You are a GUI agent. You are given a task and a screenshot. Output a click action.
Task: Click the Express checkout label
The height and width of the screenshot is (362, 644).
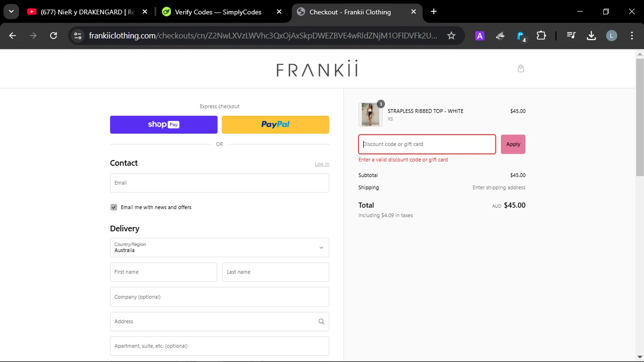(219, 106)
